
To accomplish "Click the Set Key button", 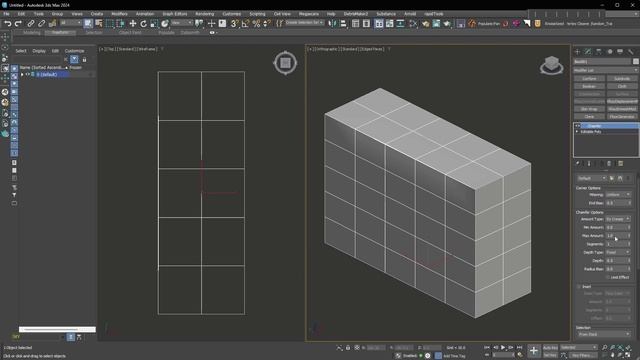I will tap(550, 356).
